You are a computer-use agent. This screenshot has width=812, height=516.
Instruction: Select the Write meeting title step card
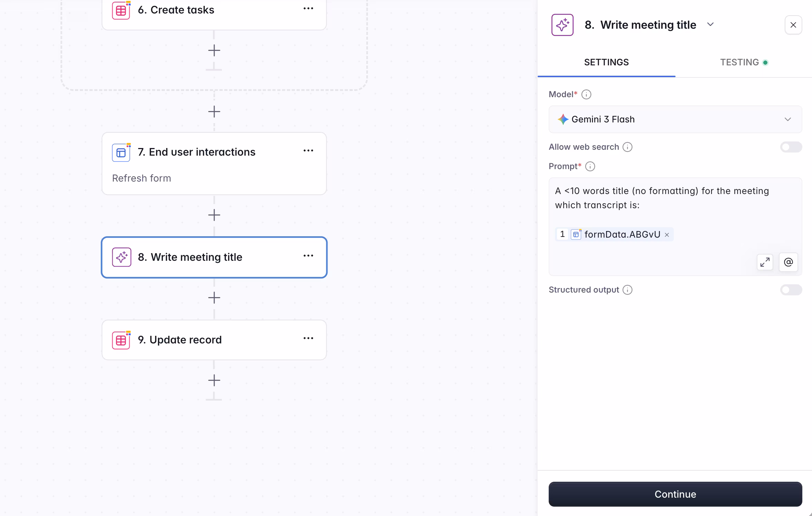click(214, 257)
